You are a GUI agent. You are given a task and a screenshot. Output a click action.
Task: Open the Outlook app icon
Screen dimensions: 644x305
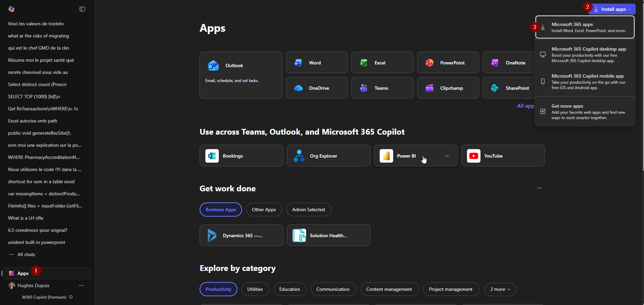(213, 65)
